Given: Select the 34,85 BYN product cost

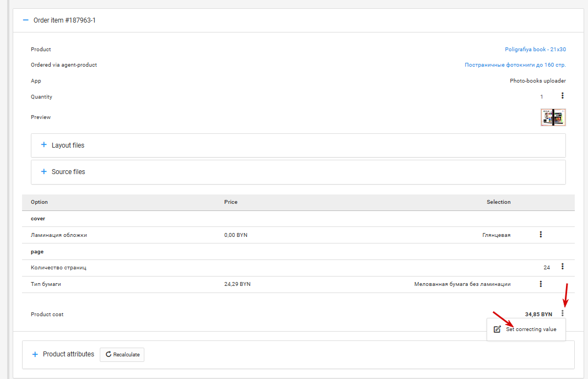Looking at the screenshot, I should pos(538,314).
